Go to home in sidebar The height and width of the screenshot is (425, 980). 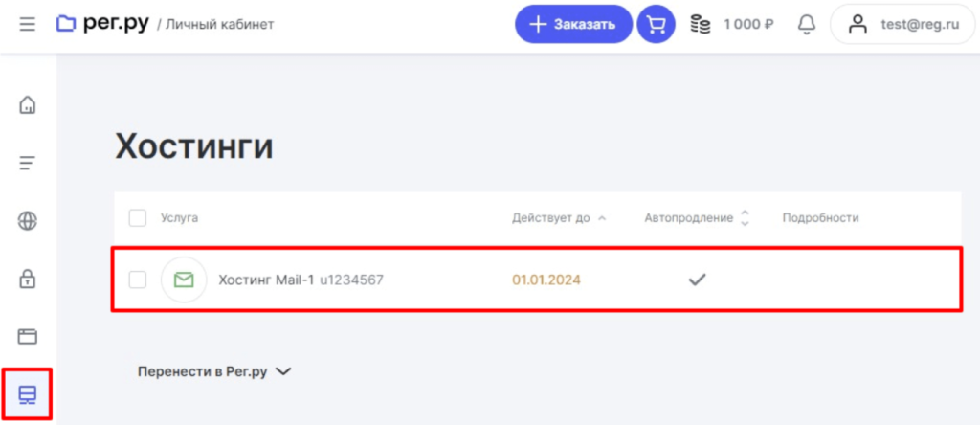click(28, 104)
